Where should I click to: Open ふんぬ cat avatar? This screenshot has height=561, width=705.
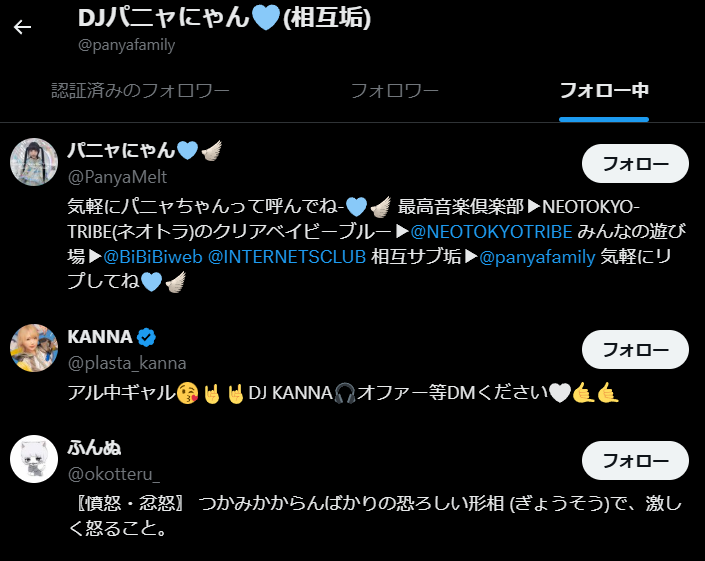34,459
